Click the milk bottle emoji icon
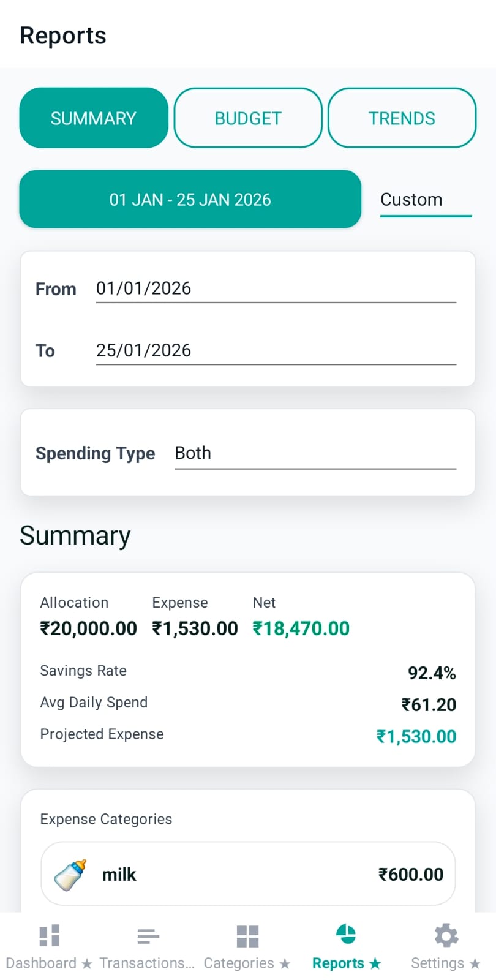This screenshot has width=496, height=980. click(x=69, y=874)
